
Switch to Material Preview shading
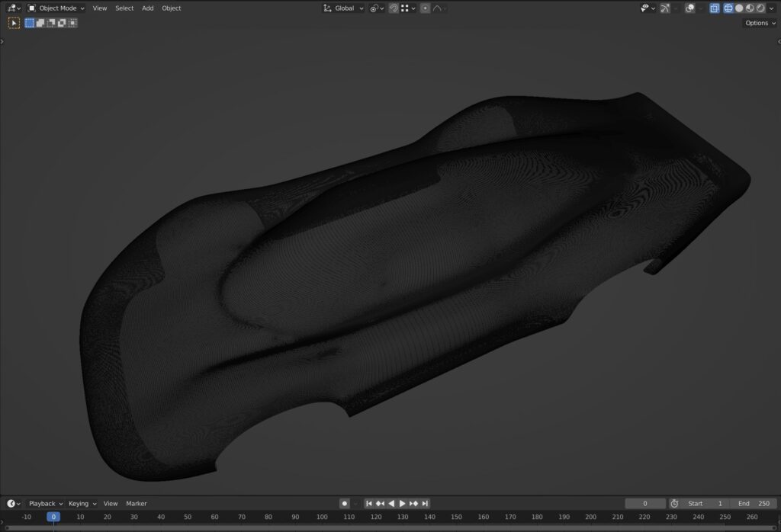click(750, 8)
